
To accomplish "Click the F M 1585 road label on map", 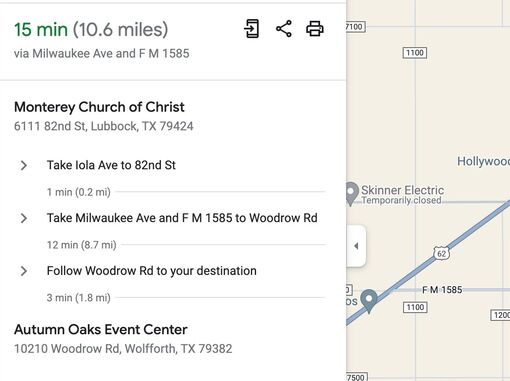I will coord(442,290).
